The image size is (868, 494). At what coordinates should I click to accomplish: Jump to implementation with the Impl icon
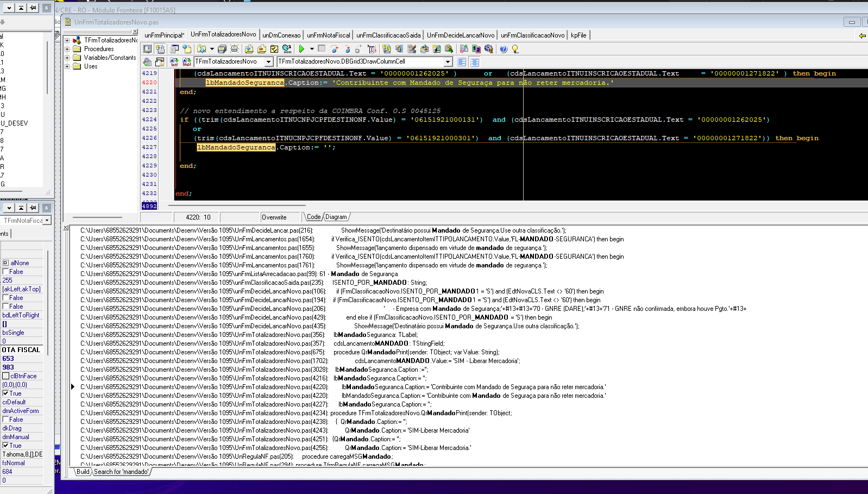pyautogui.click(x=186, y=62)
